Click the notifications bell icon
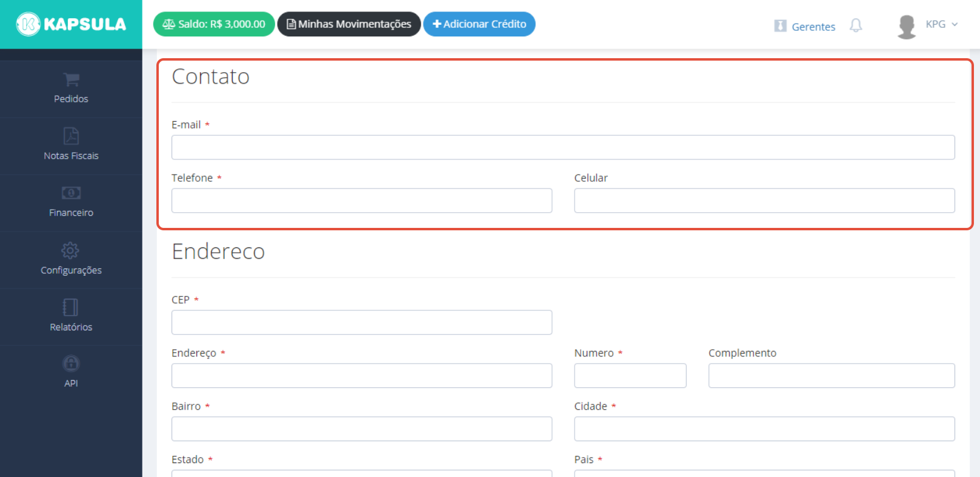980x477 pixels. 856,25
